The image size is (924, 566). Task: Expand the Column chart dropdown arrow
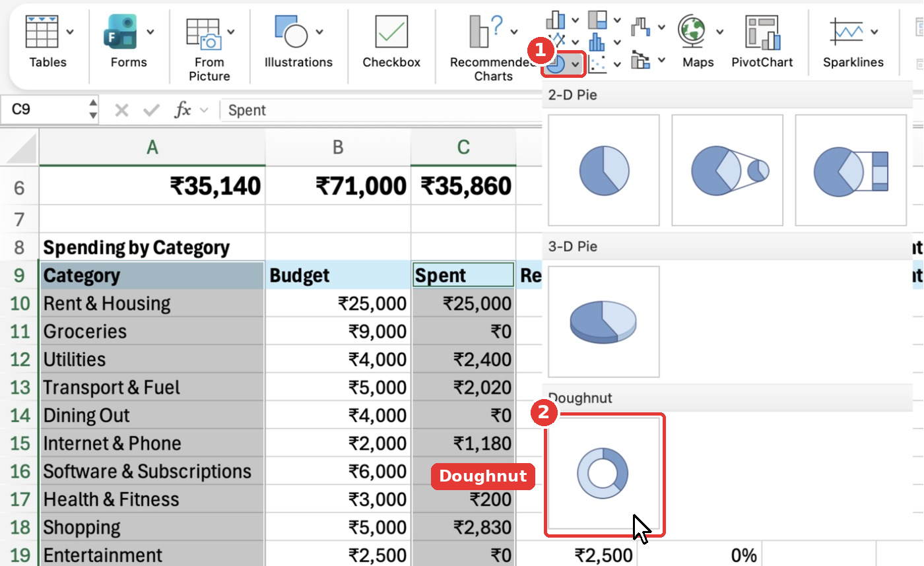[x=575, y=20]
